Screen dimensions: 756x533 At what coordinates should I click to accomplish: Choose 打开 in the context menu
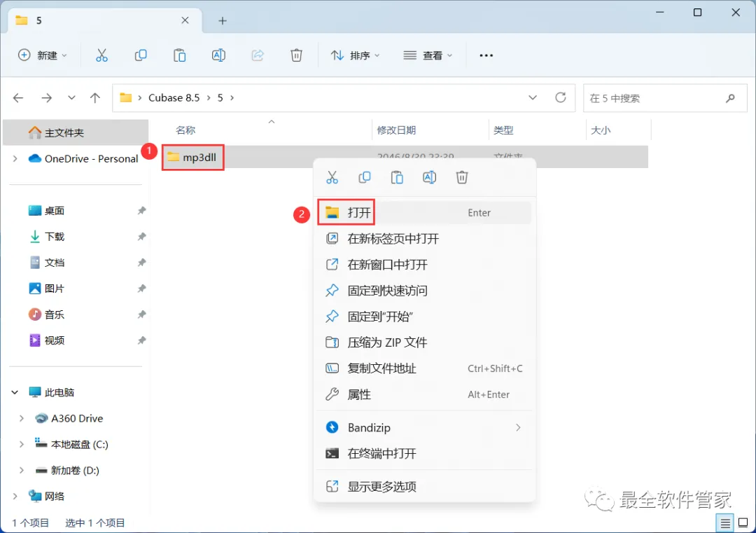(424, 213)
